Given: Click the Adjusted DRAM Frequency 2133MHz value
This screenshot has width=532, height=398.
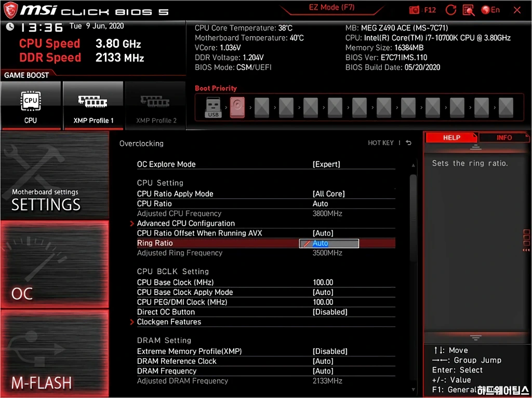Looking at the screenshot, I should [327, 380].
